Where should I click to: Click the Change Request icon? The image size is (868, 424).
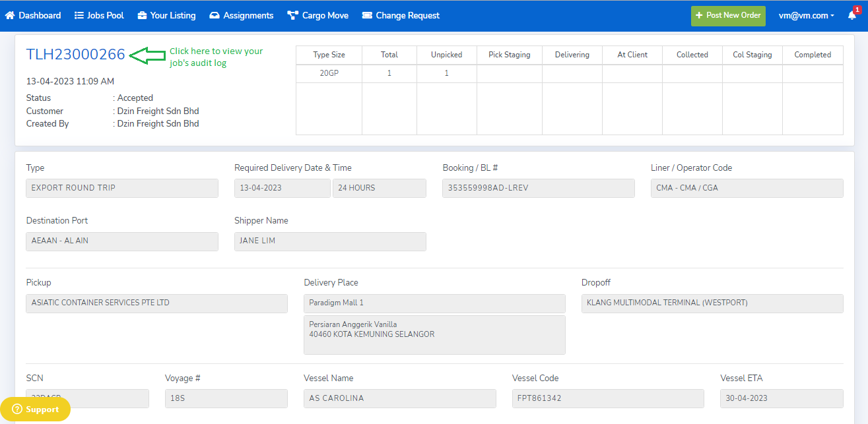pyautogui.click(x=367, y=15)
